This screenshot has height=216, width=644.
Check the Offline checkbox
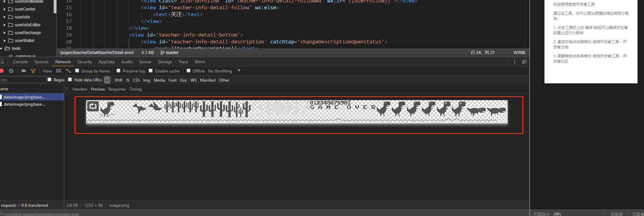(188, 71)
